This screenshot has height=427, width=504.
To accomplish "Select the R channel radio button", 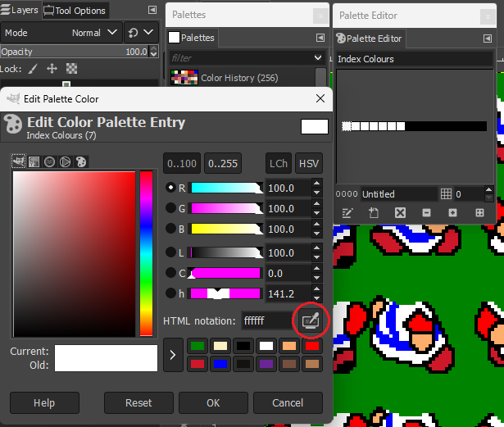I will tap(170, 188).
